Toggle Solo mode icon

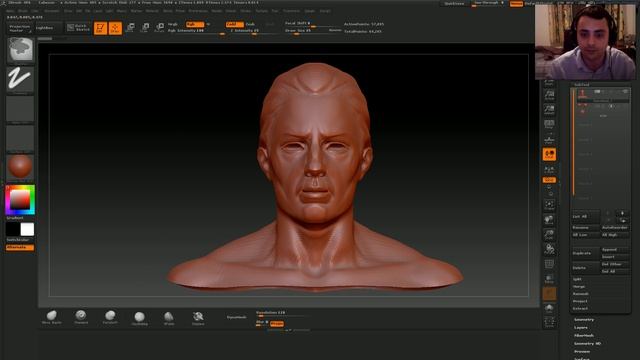(x=549, y=308)
